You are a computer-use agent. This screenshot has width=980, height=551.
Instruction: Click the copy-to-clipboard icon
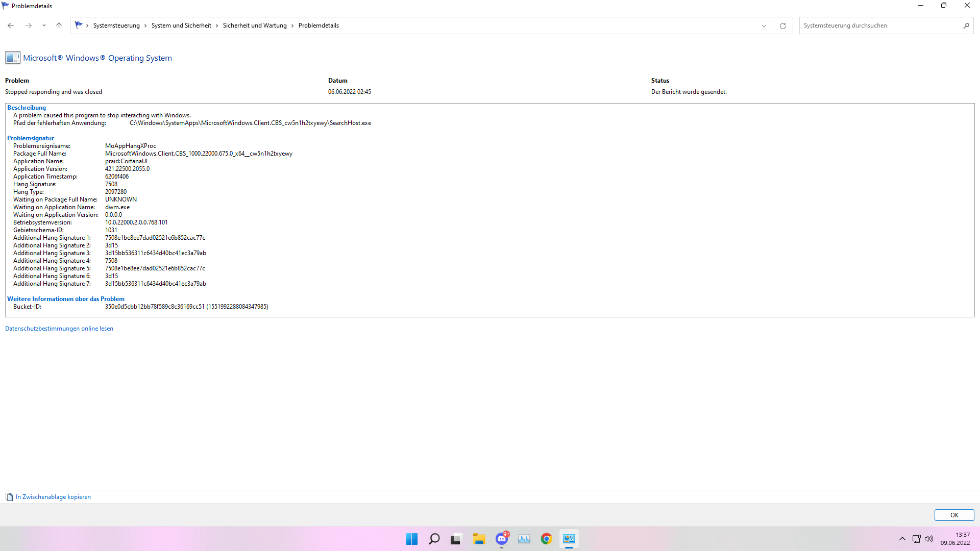click(9, 496)
